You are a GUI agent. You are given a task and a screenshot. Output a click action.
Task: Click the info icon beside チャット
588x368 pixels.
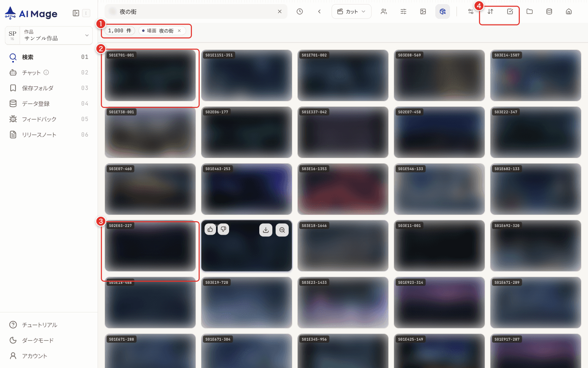pyautogui.click(x=46, y=72)
